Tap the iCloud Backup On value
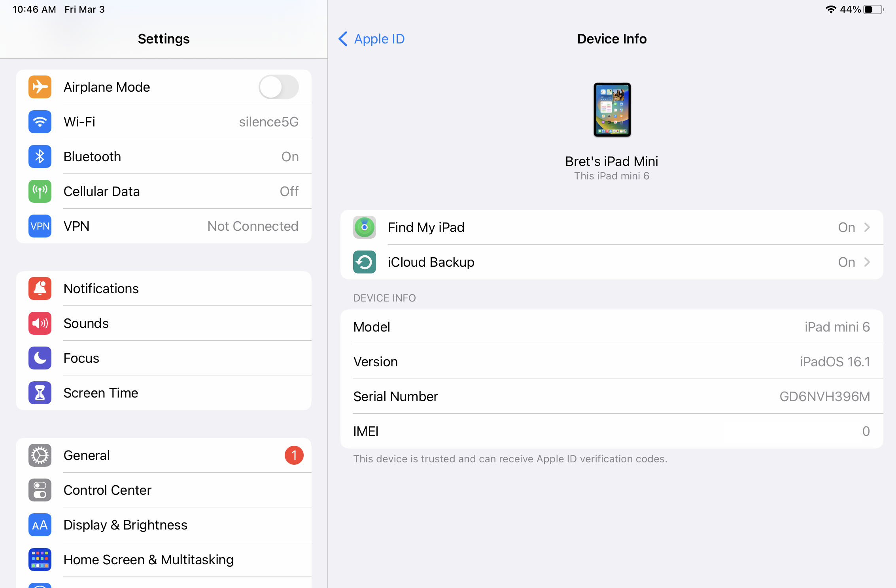The width and height of the screenshot is (896, 588). pyautogui.click(x=847, y=262)
